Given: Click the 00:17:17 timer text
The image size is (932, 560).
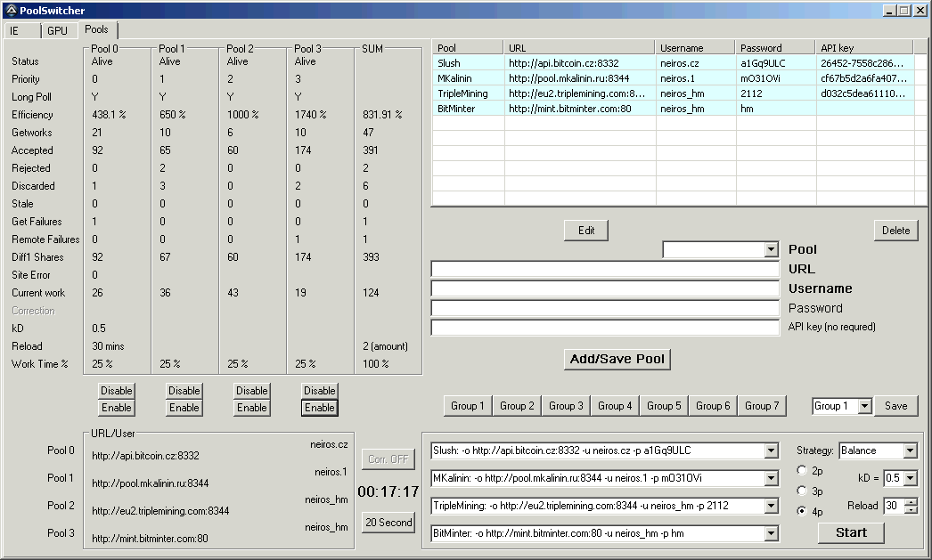Looking at the screenshot, I should tap(388, 491).
